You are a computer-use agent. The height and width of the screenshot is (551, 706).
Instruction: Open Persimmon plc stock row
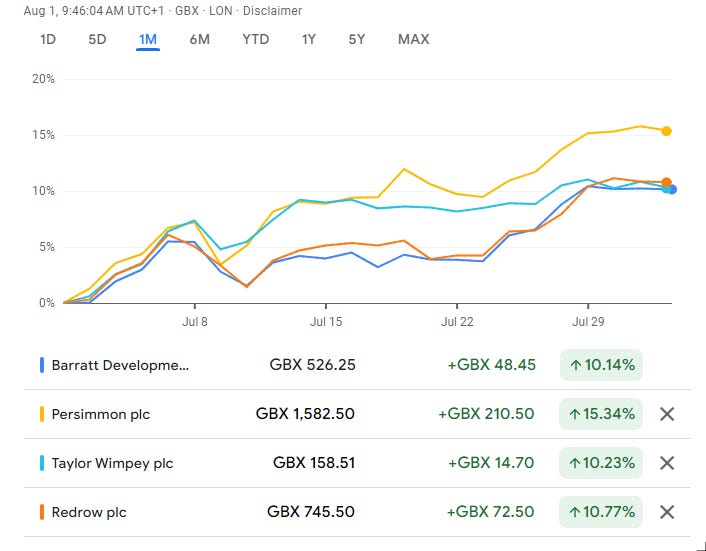[x=357, y=414]
